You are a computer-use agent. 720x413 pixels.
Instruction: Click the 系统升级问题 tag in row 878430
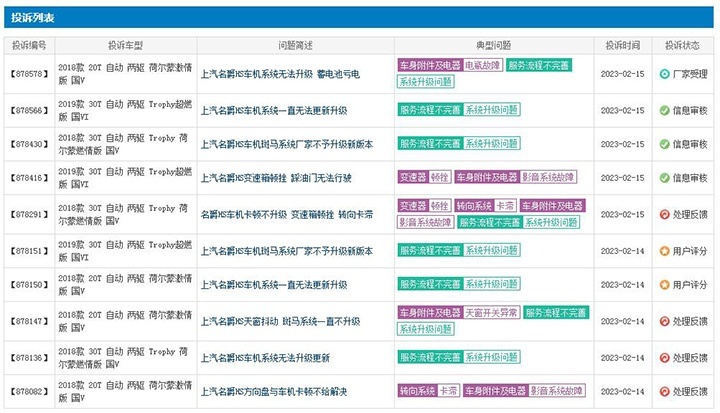[491, 143]
